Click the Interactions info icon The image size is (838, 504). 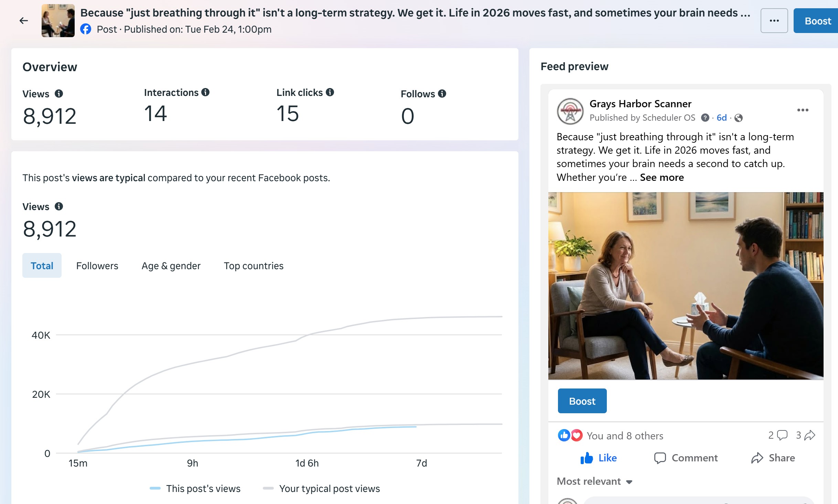coord(205,92)
